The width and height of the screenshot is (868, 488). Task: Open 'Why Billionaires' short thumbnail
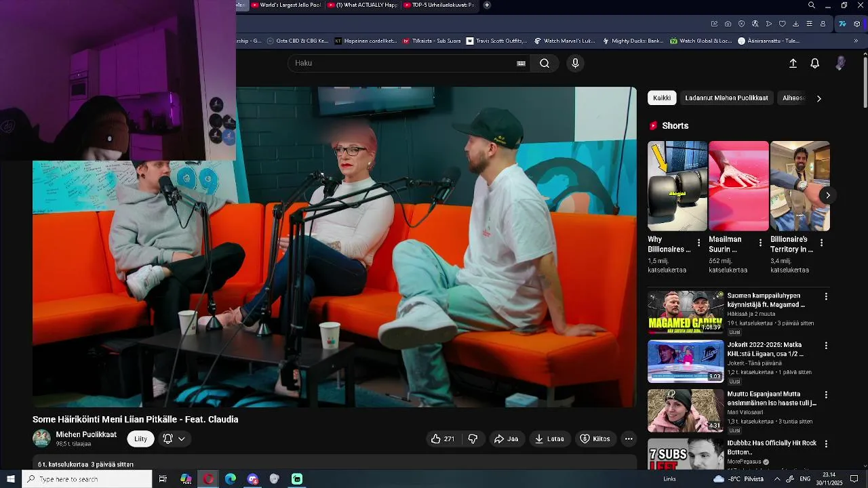[677, 186]
